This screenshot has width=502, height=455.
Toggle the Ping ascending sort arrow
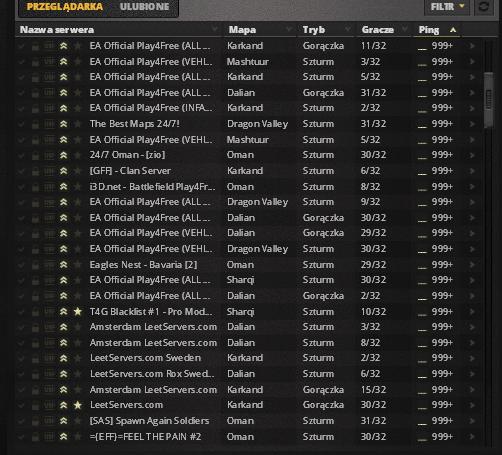(453, 30)
